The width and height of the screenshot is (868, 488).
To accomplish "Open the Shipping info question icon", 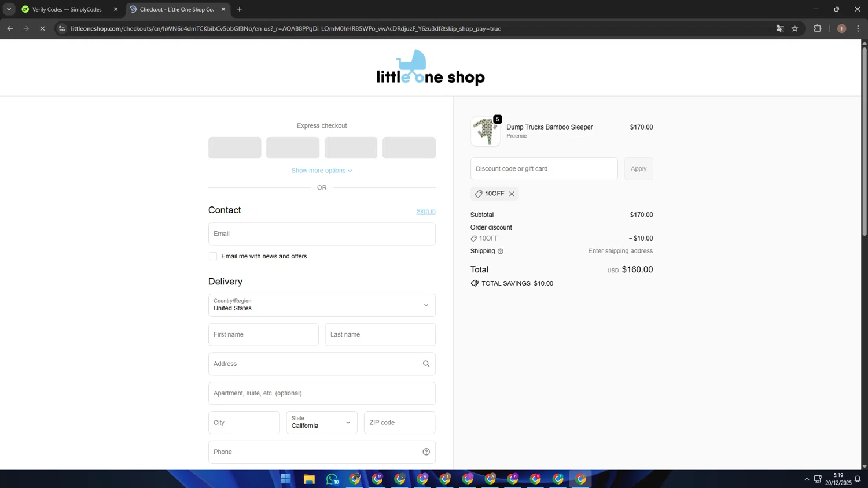I will pos(501,251).
